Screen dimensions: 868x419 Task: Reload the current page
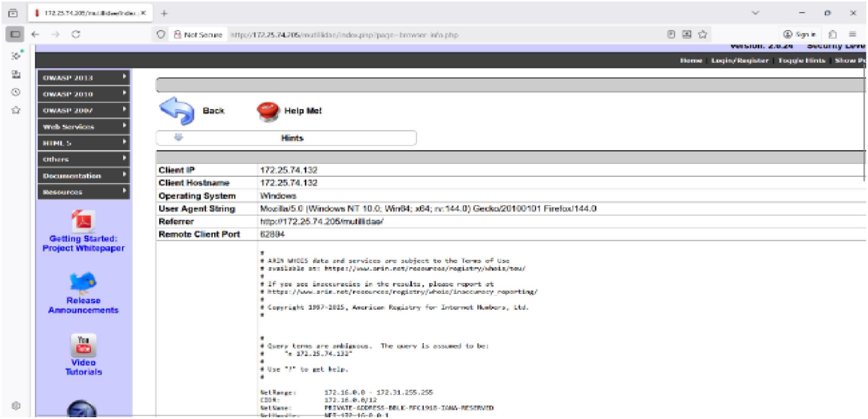point(76,34)
